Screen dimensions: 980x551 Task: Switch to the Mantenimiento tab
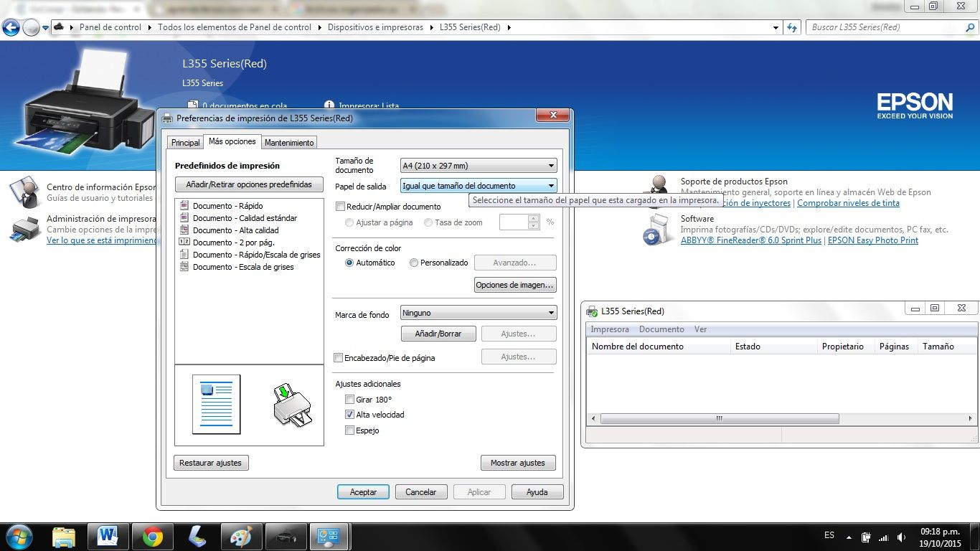pos(289,143)
